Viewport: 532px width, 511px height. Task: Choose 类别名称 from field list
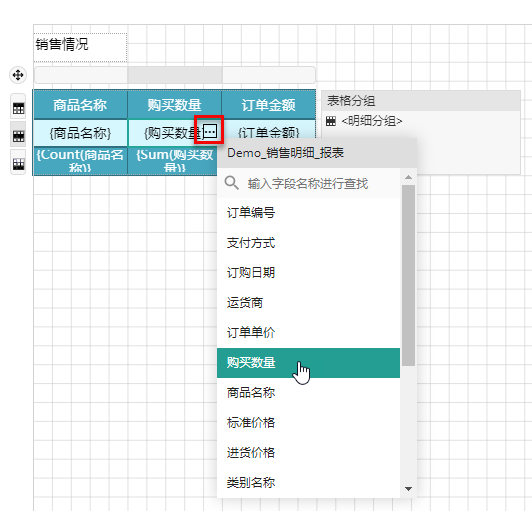[x=308, y=482]
